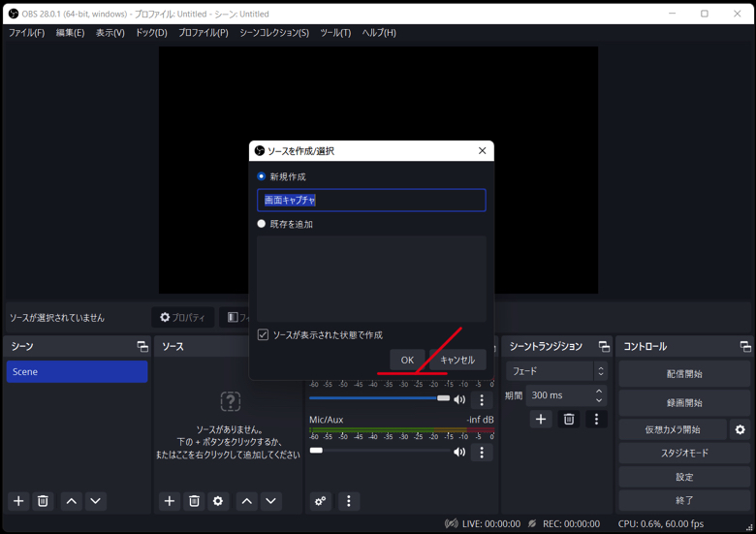Mute the desktop audio speaker icon
The height and width of the screenshot is (534, 756).
click(x=459, y=399)
